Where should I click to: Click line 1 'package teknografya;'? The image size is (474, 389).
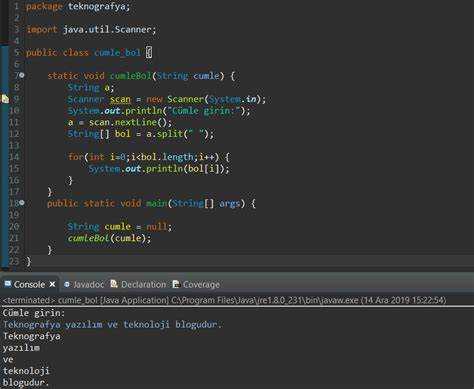click(x=78, y=6)
